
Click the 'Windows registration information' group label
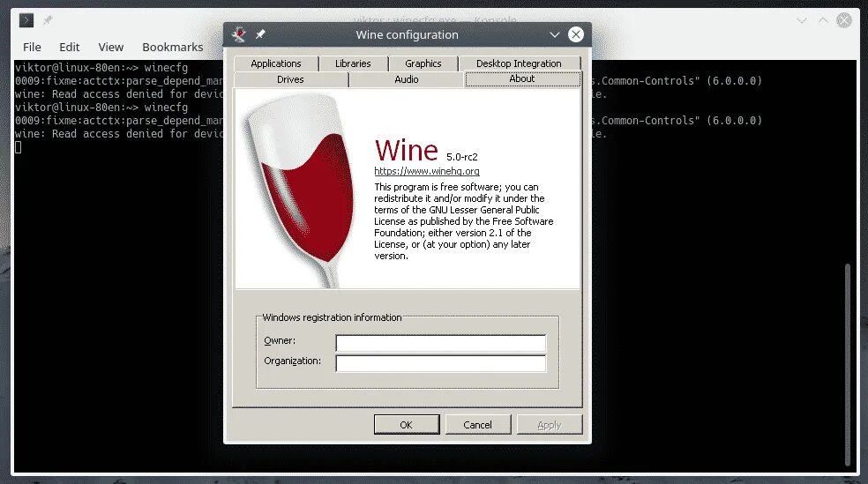click(332, 317)
